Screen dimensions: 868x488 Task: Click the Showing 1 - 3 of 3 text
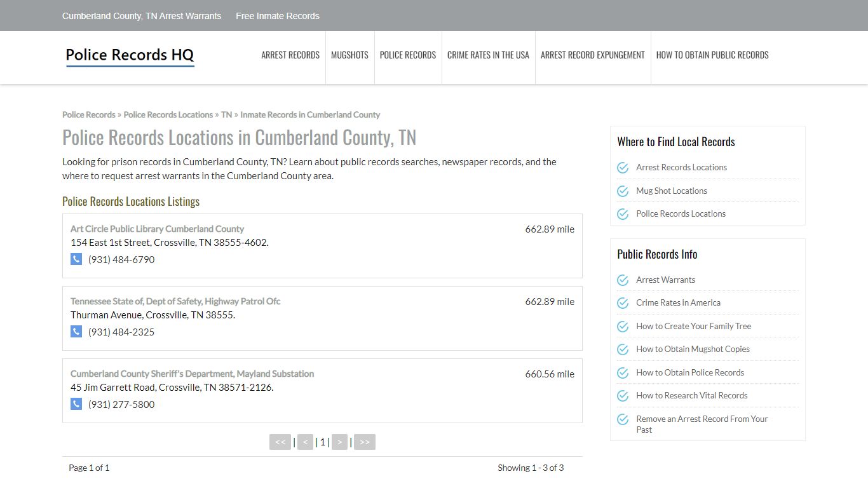531,468
